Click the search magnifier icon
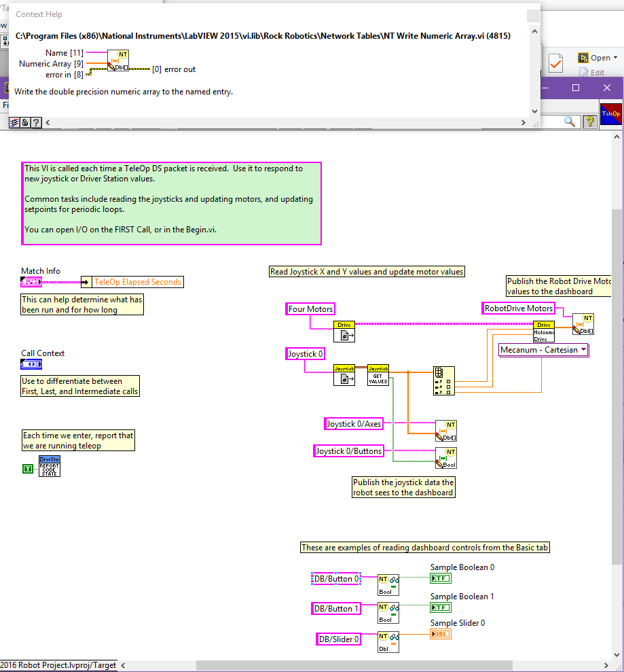The image size is (624, 672). 570,121
